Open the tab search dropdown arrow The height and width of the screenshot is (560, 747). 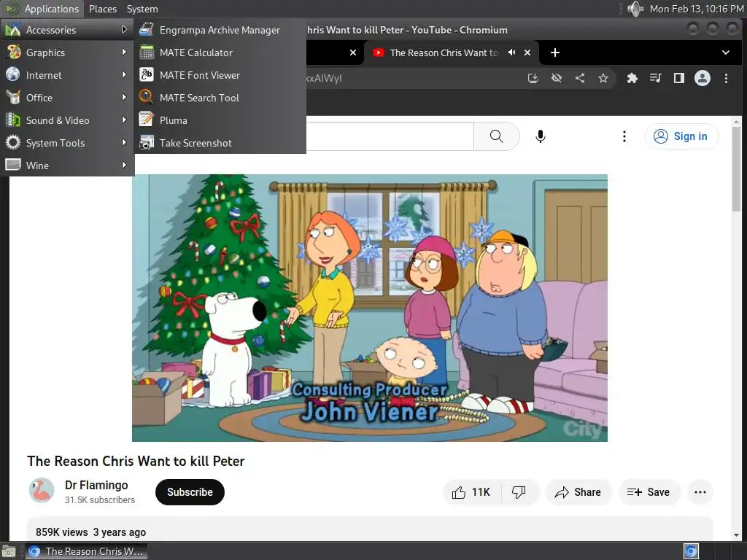[726, 52]
